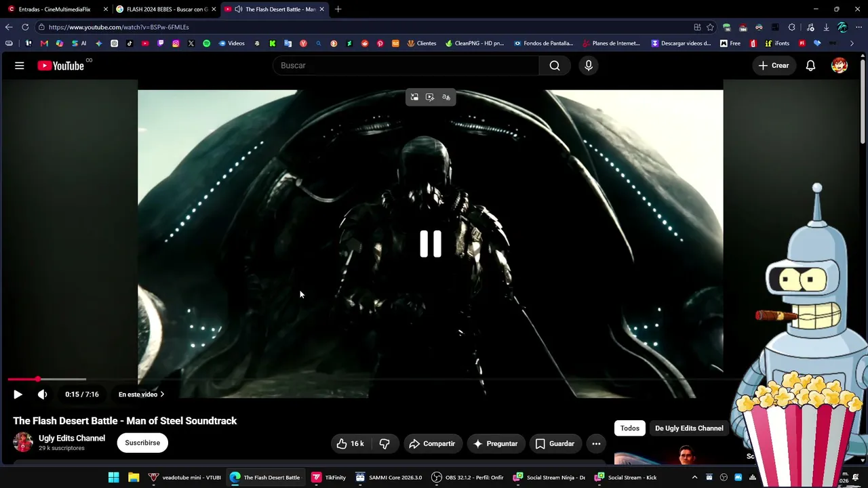
Task: Open Kick bookmark in bookmarks bar
Action: (x=272, y=43)
